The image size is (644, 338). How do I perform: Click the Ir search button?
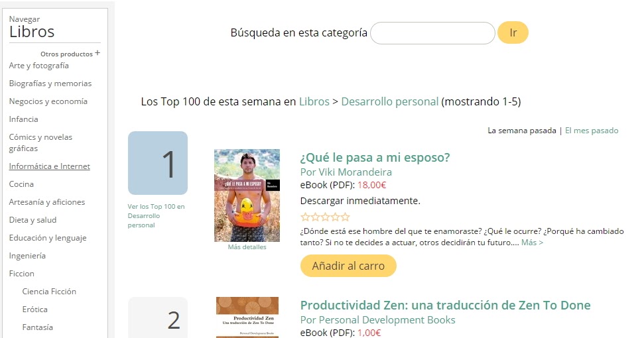pyautogui.click(x=513, y=33)
